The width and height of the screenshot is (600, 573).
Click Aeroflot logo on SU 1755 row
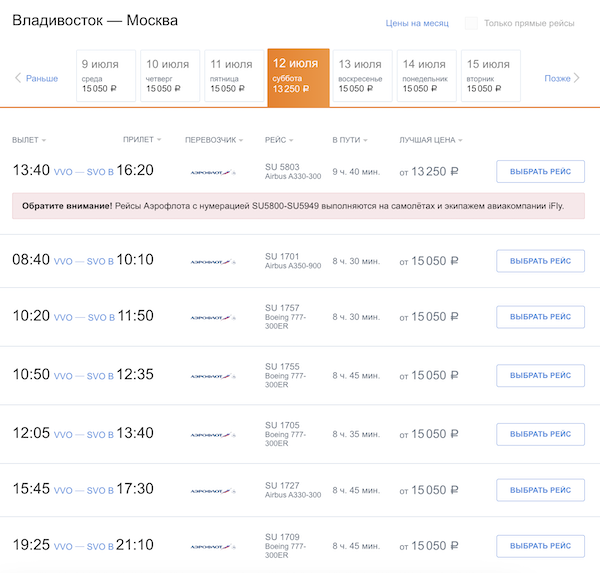(211, 376)
